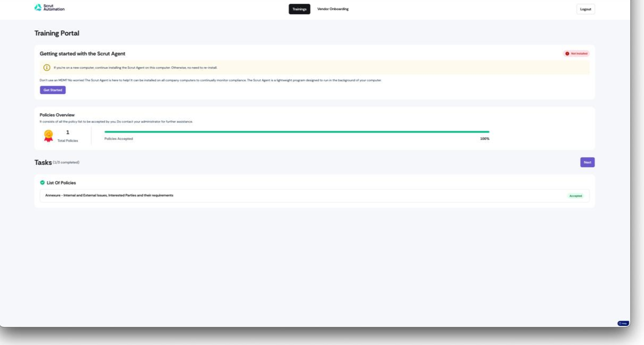Click the Tasks completed counter text
Viewport: 644px width, 345px height.
point(66,163)
